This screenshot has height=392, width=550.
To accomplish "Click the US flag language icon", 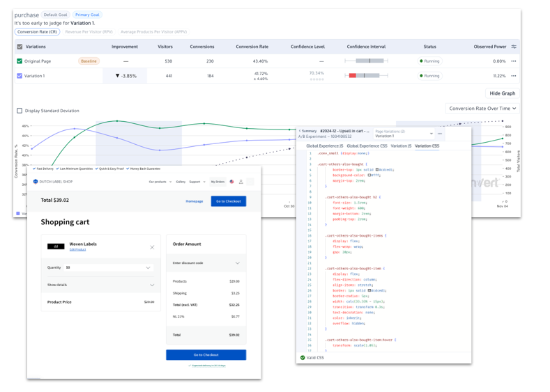I will tap(232, 182).
